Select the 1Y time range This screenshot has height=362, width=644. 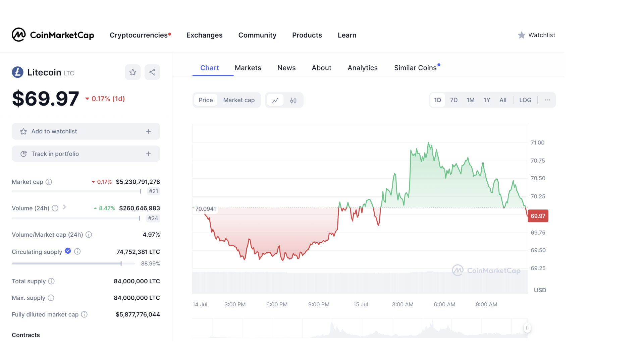(487, 100)
